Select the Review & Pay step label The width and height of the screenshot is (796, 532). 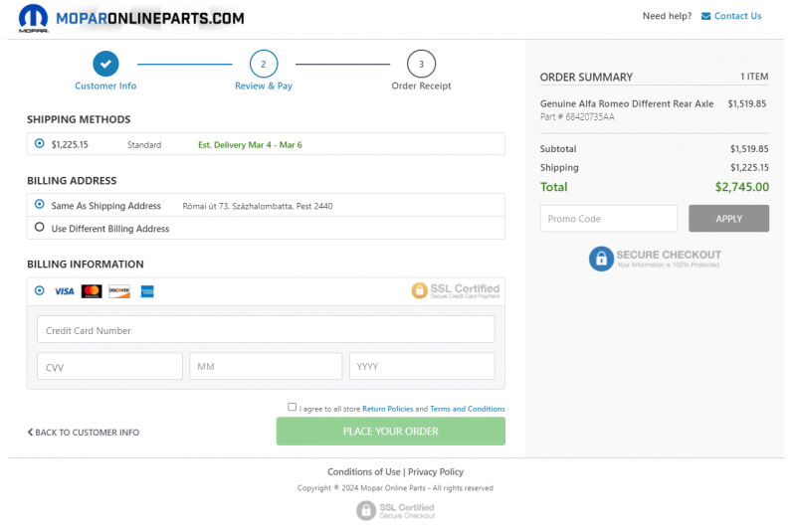coord(264,87)
